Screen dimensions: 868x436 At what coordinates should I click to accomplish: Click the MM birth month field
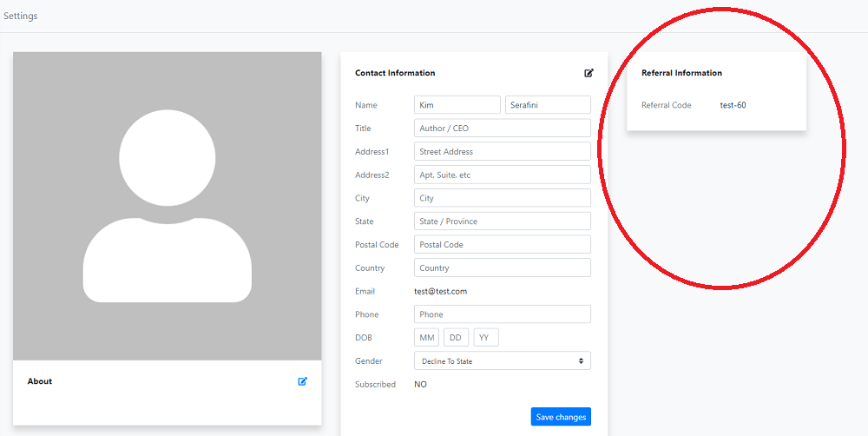[x=426, y=337]
